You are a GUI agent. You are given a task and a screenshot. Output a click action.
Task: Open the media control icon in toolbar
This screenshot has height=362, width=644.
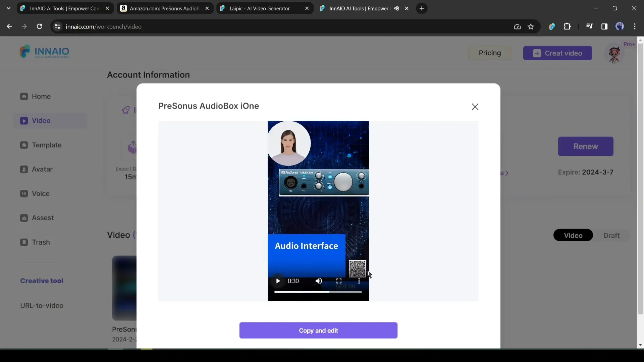tap(589, 26)
